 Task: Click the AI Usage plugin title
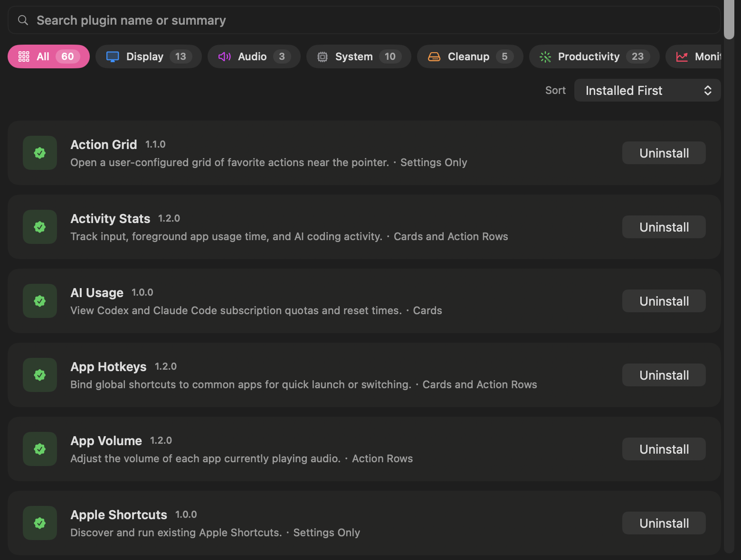pyautogui.click(x=97, y=292)
